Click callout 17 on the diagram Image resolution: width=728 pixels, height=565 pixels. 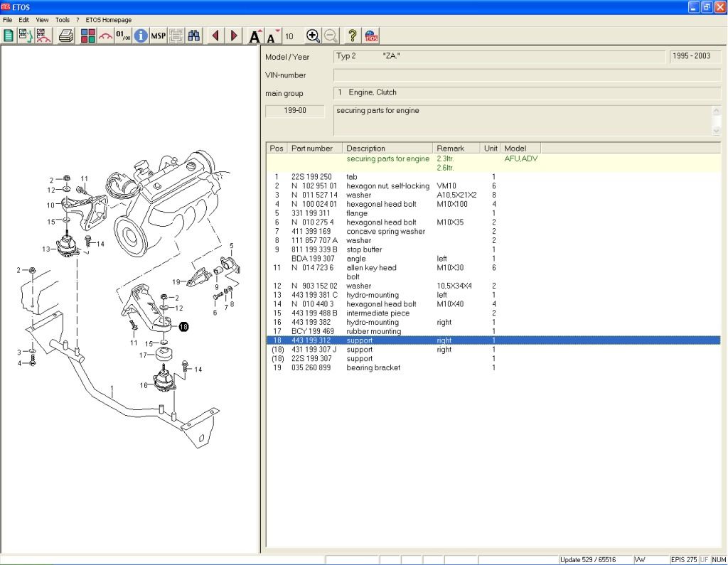click(x=143, y=355)
